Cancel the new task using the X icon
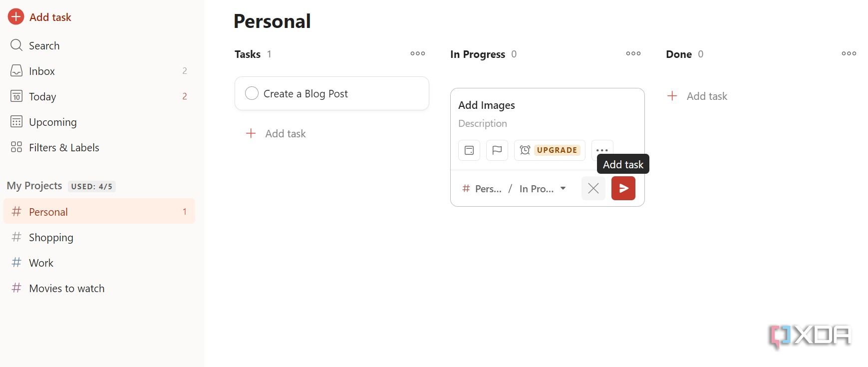Screen dimensions: 868x367 (593, 188)
